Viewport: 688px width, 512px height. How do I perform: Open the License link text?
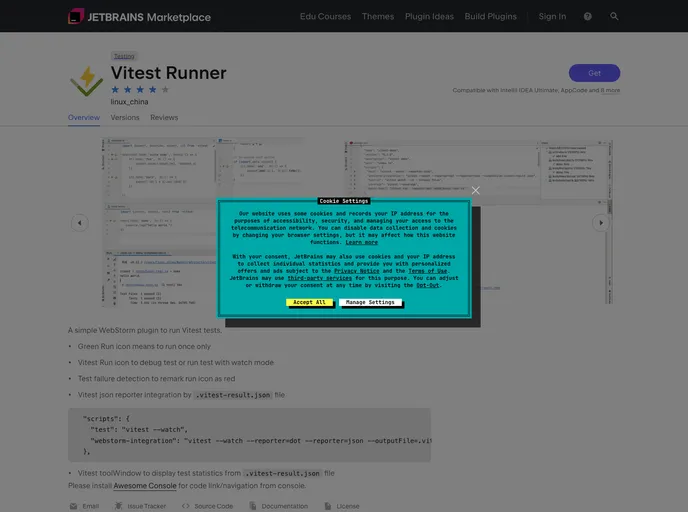click(x=348, y=506)
